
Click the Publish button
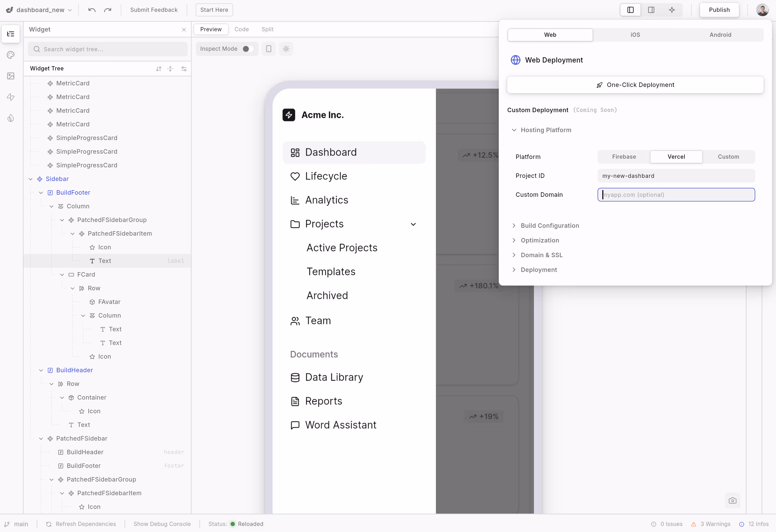coord(719,10)
